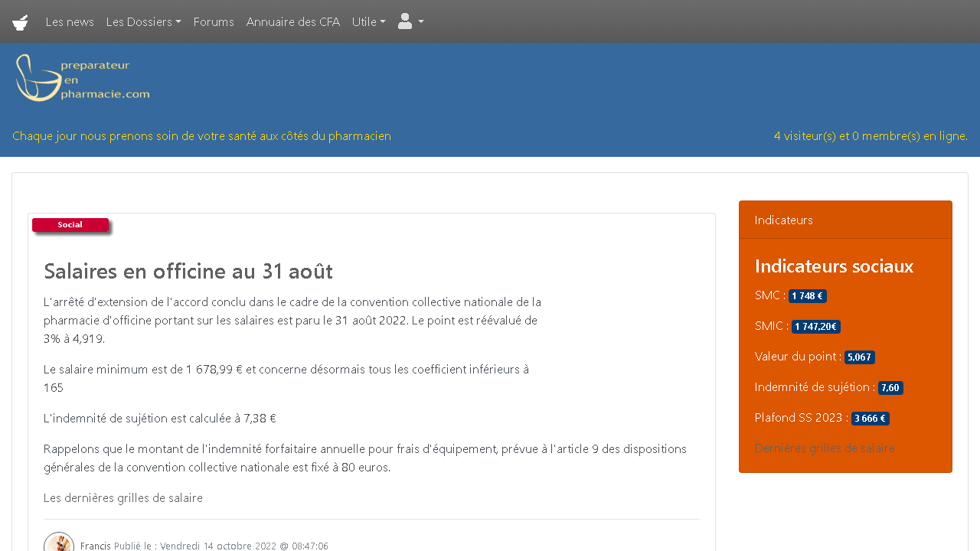Open Les news page
980x551 pixels.
point(70,21)
